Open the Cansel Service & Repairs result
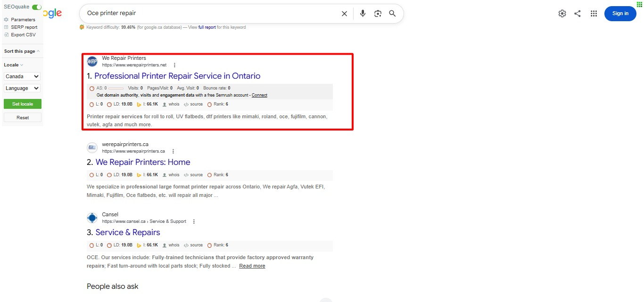 coord(128,232)
